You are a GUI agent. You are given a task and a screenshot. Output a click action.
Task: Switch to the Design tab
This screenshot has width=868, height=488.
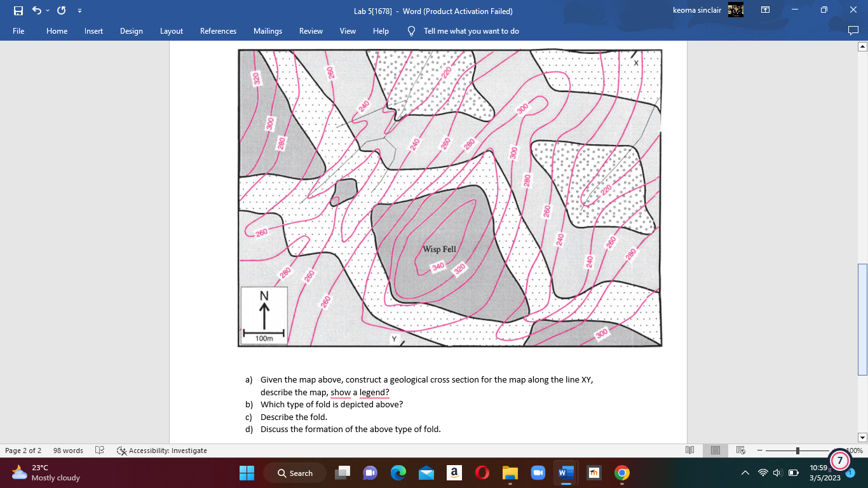(132, 30)
